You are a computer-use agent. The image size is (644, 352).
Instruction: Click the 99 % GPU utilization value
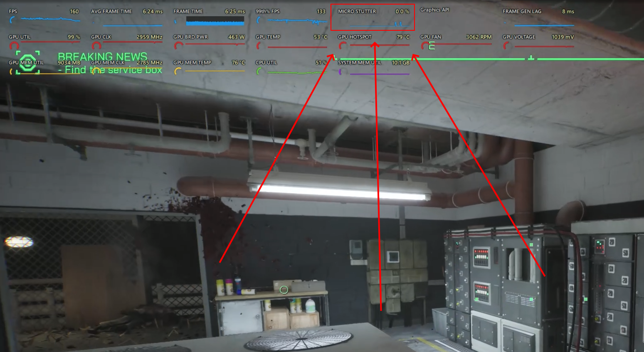point(74,37)
